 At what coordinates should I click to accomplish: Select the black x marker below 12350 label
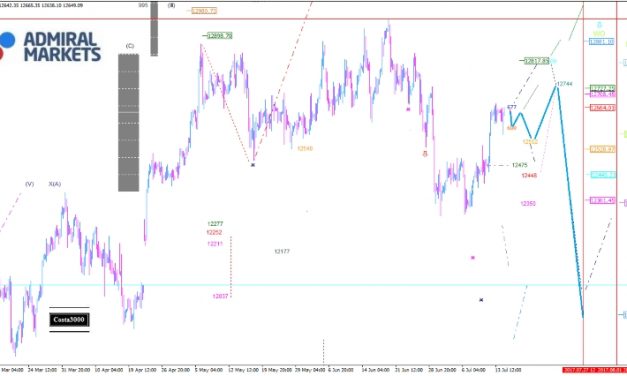481,300
